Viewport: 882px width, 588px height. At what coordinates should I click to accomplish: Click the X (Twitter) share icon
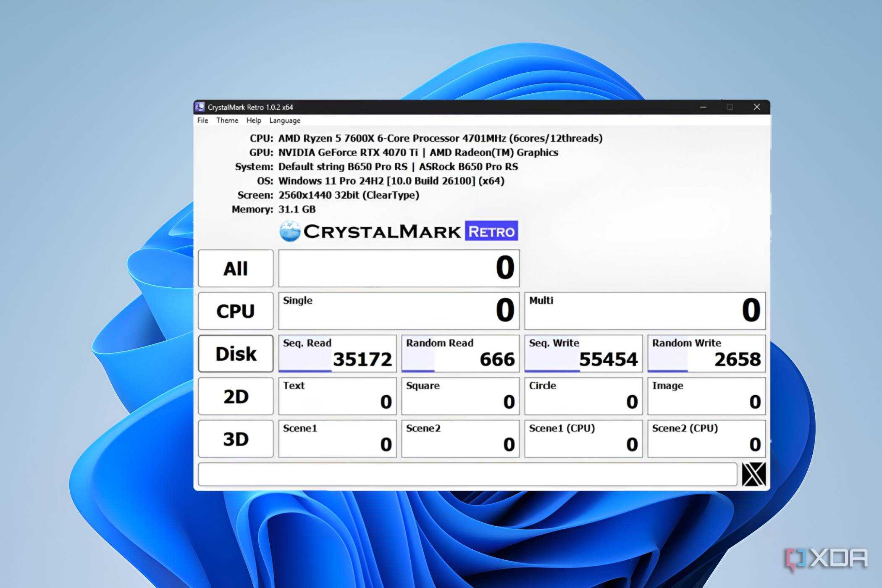click(x=753, y=474)
